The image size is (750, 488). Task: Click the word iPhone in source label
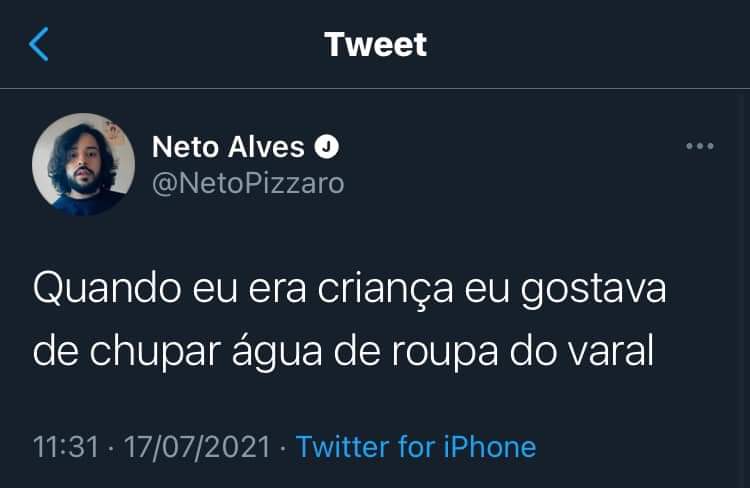pyautogui.click(x=490, y=447)
